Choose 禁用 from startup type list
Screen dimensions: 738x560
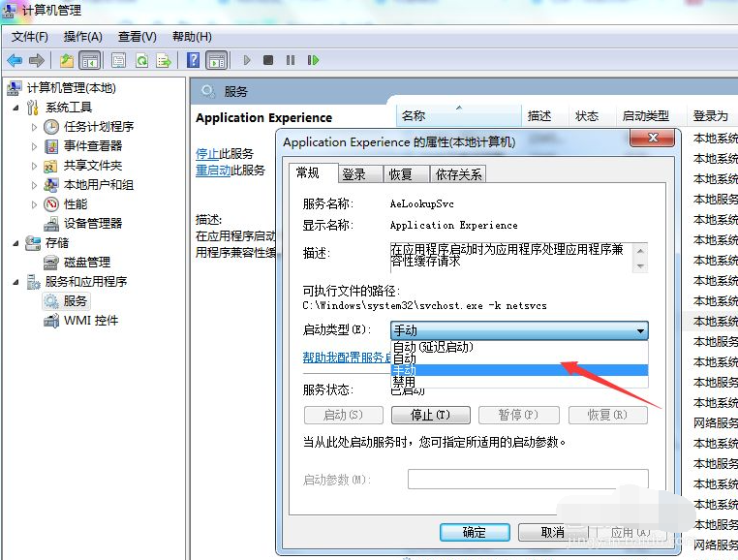click(x=404, y=382)
